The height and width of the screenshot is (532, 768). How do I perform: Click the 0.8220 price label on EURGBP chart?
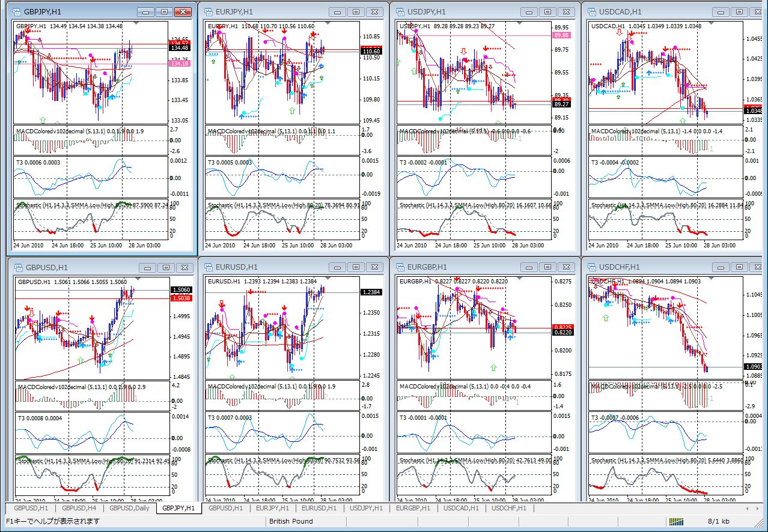point(562,332)
